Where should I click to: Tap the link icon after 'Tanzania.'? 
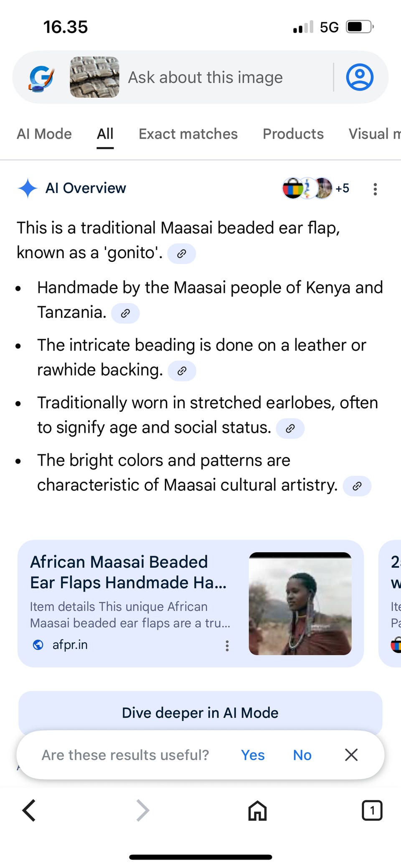point(125,313)
